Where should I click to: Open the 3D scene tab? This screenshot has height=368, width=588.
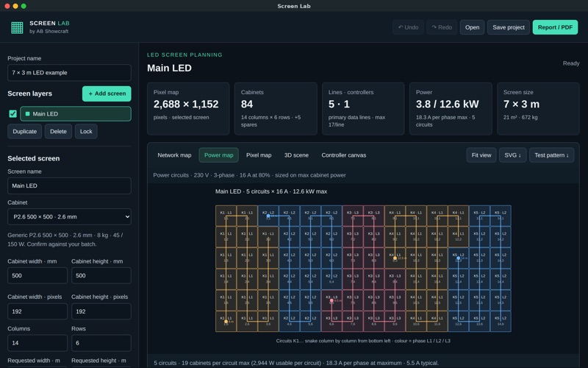click(x=296, y=155)
